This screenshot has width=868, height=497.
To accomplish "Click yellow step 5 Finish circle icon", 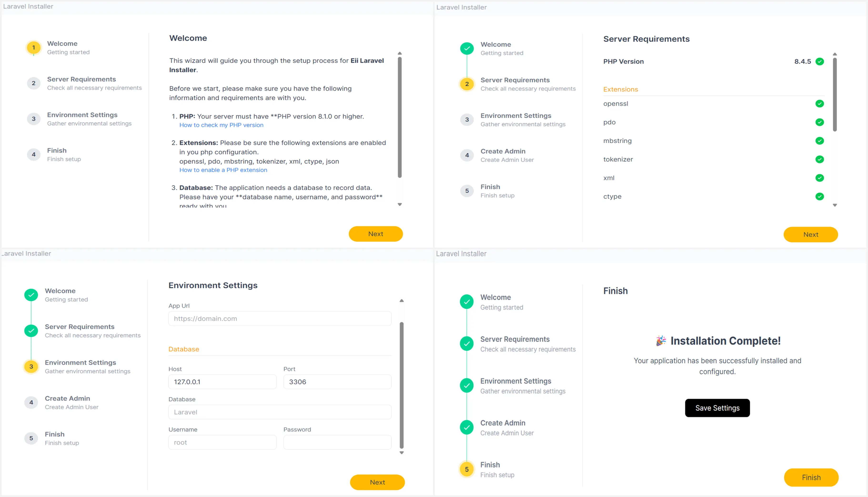I will (x=467, y=469).
